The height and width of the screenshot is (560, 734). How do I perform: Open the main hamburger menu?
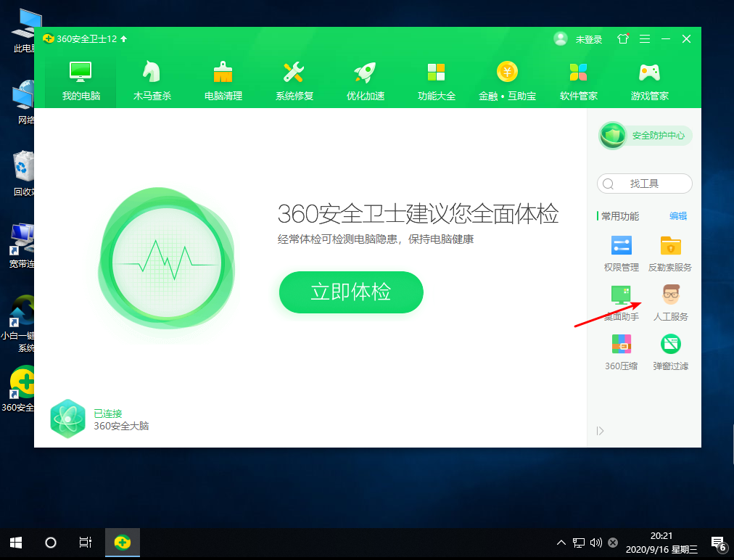click(x=644, y=39)
